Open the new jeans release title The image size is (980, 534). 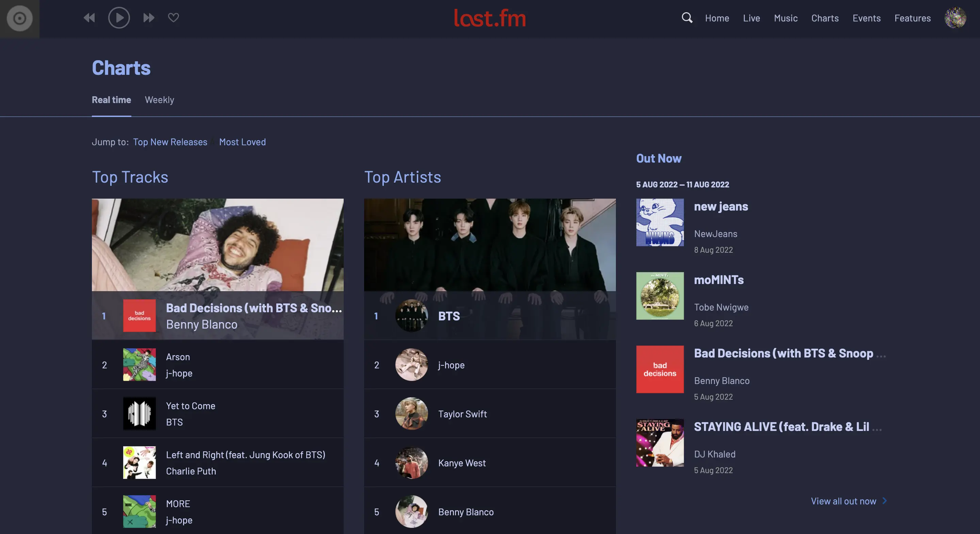click(x=721, y=206)
